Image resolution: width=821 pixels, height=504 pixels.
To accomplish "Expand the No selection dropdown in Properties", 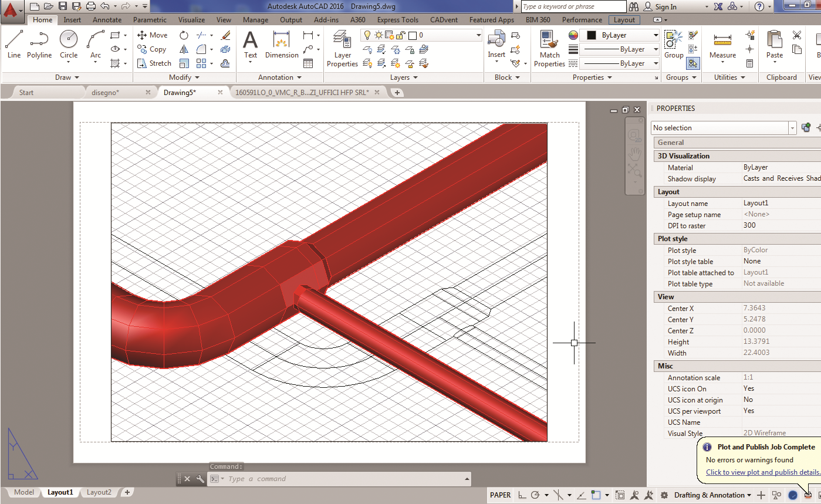I will (792, 128).
